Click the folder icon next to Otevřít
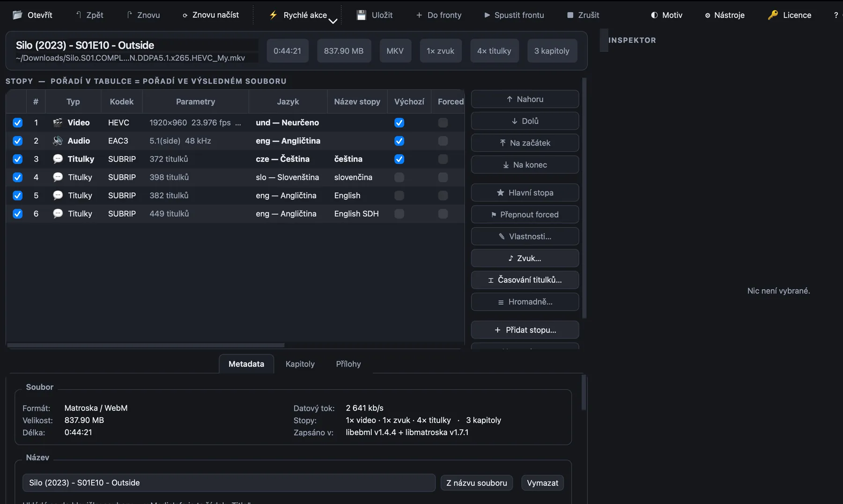This screenshot has height=504, width=843. pos(17,15)
